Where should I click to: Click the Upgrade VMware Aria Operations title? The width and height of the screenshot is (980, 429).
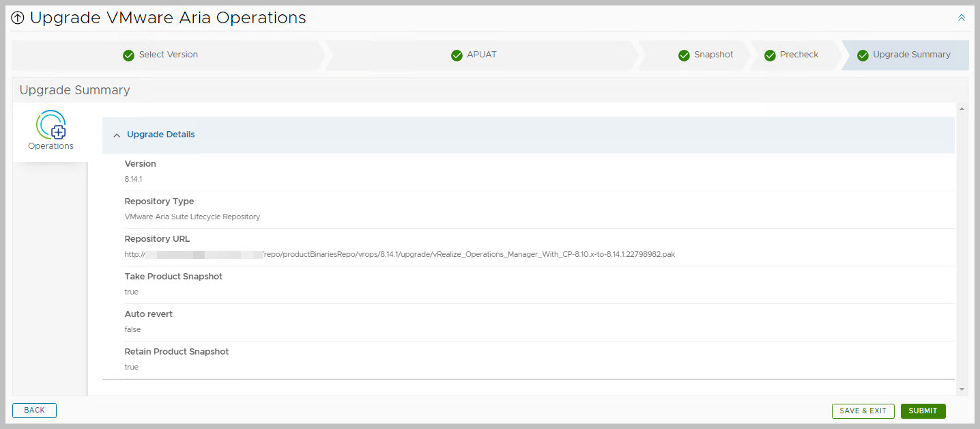tap(168, 18)
